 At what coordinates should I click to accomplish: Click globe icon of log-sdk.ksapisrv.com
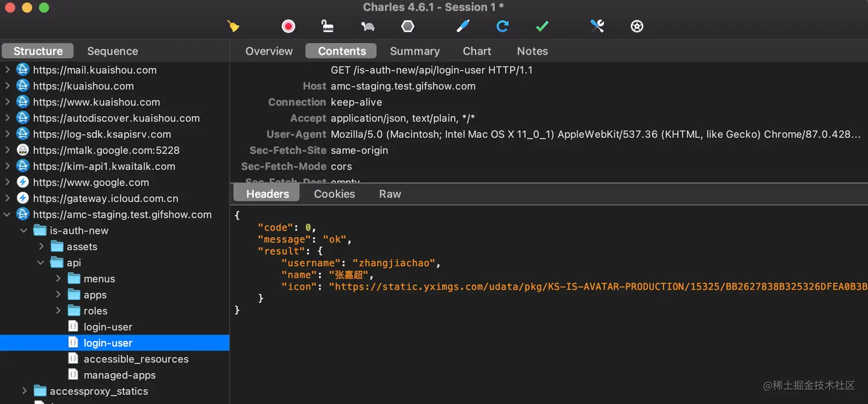pos(22,134)
